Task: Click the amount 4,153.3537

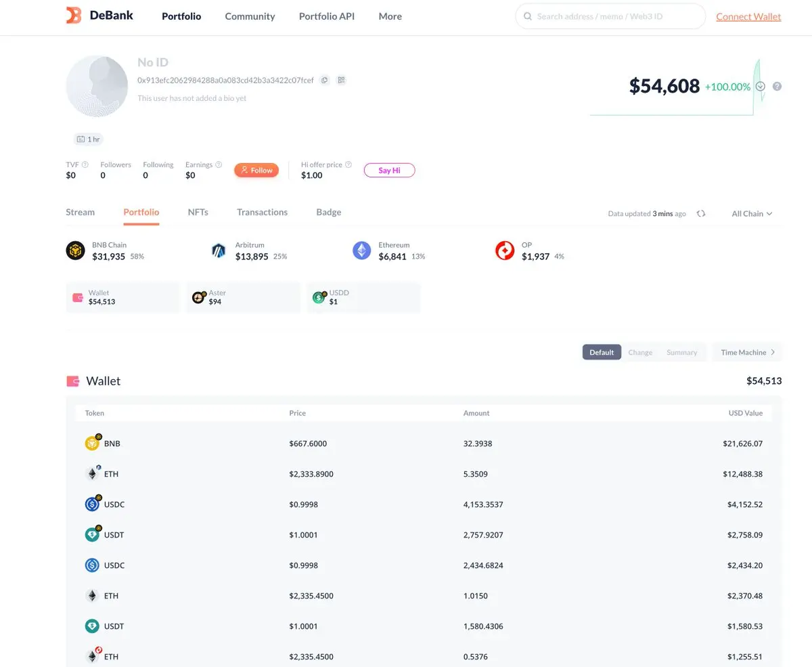Action: click(483, 504)
